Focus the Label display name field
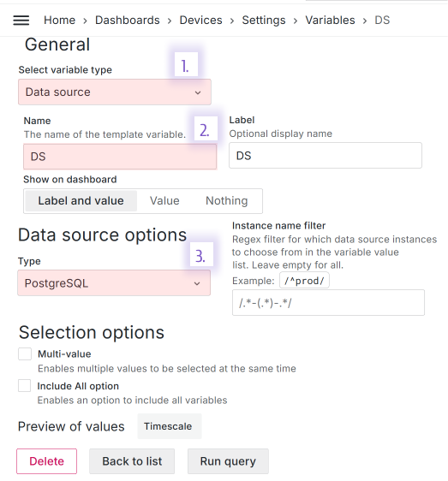This screenshot has width=448, height=481. [326, 155]
